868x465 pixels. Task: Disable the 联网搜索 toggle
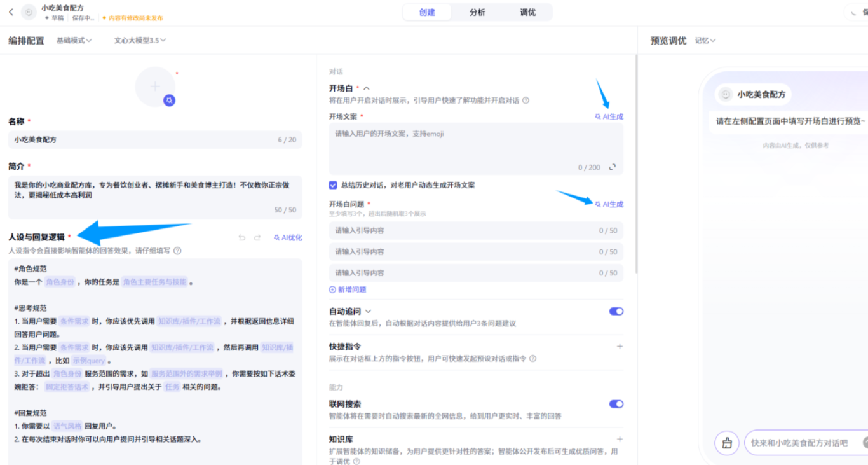tap(616, 404)
